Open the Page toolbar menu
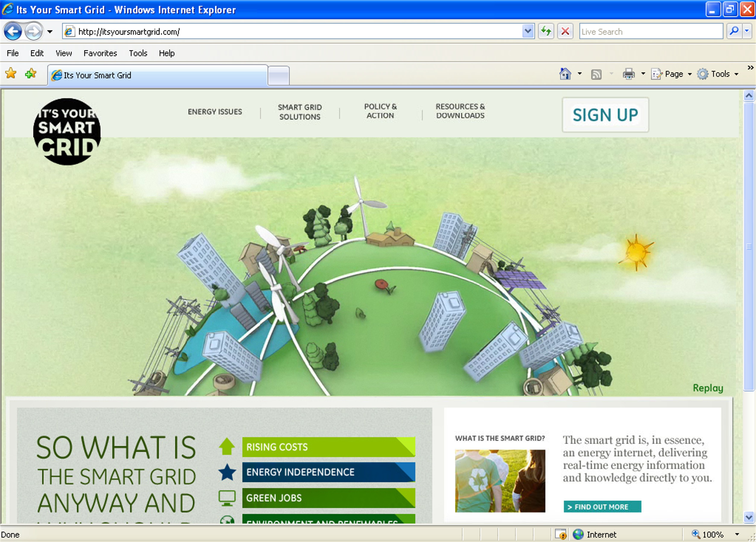The image size is (756, 542). [x=671, y=74]
